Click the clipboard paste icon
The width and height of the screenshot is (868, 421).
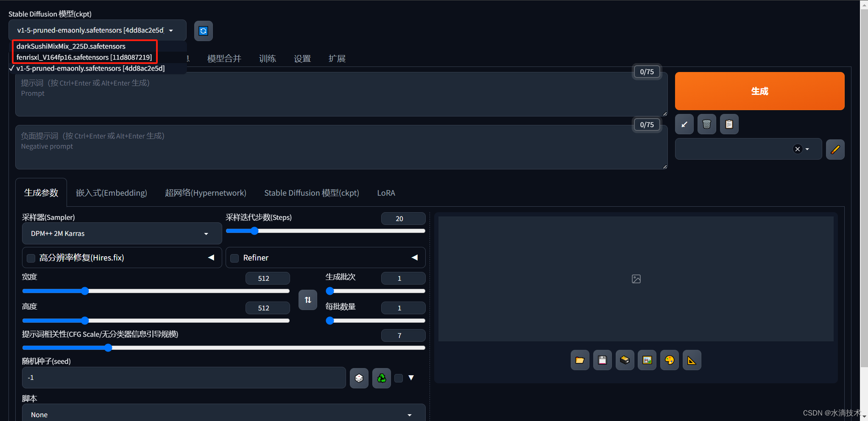[x=729, y=124]
